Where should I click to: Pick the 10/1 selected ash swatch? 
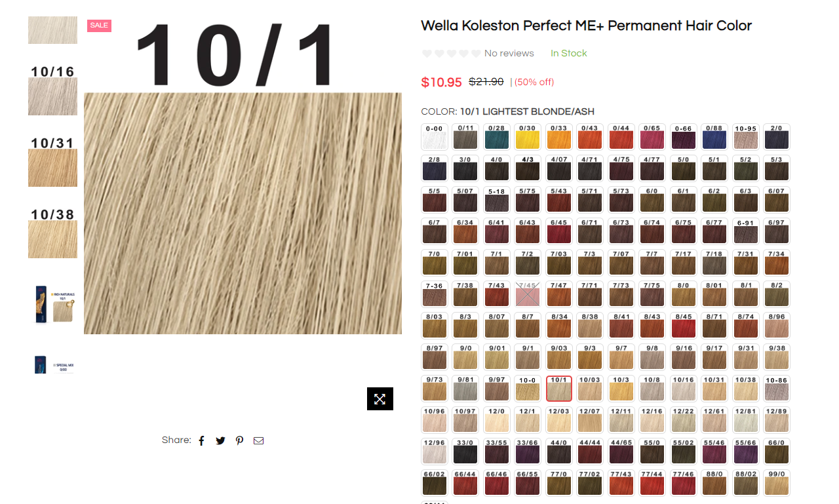tap(558, 389)
